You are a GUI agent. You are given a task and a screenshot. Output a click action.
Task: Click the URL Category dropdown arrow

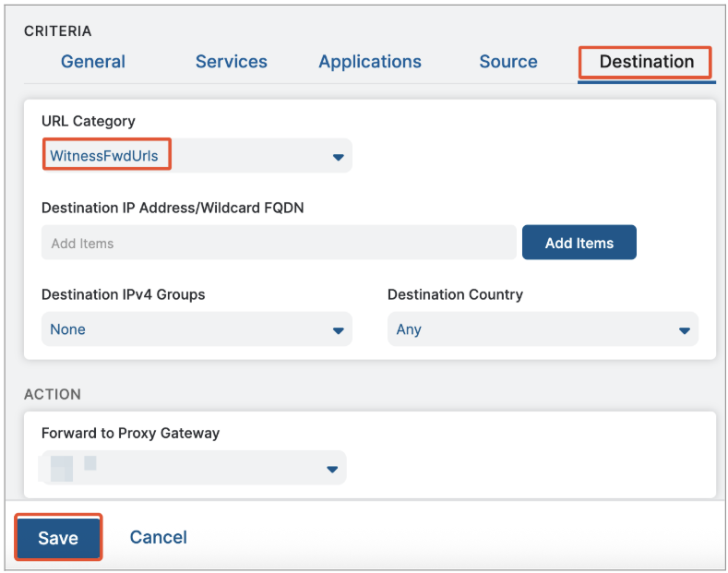coord(338,157)
